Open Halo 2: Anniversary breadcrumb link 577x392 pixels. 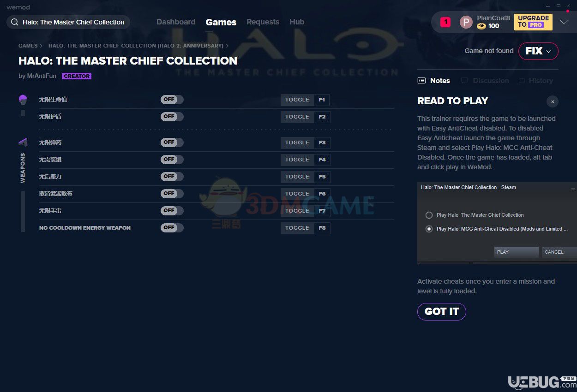tap(136, 46)
